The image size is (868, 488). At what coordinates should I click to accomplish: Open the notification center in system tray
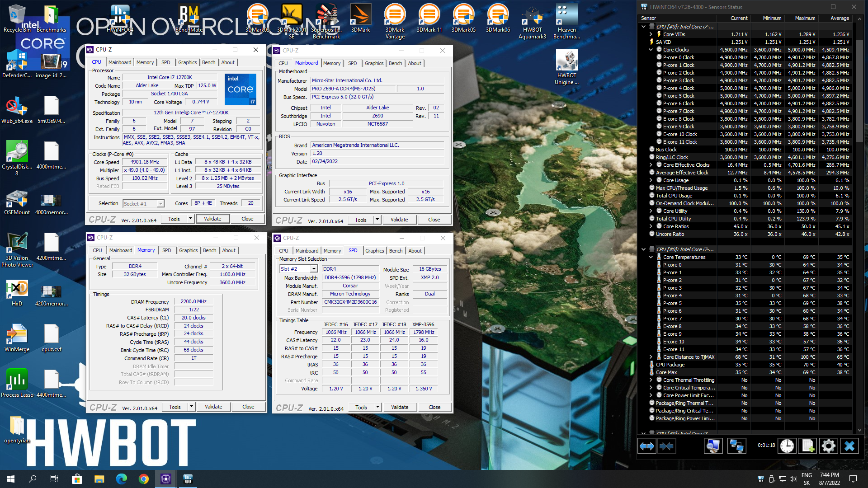point(853,479)
